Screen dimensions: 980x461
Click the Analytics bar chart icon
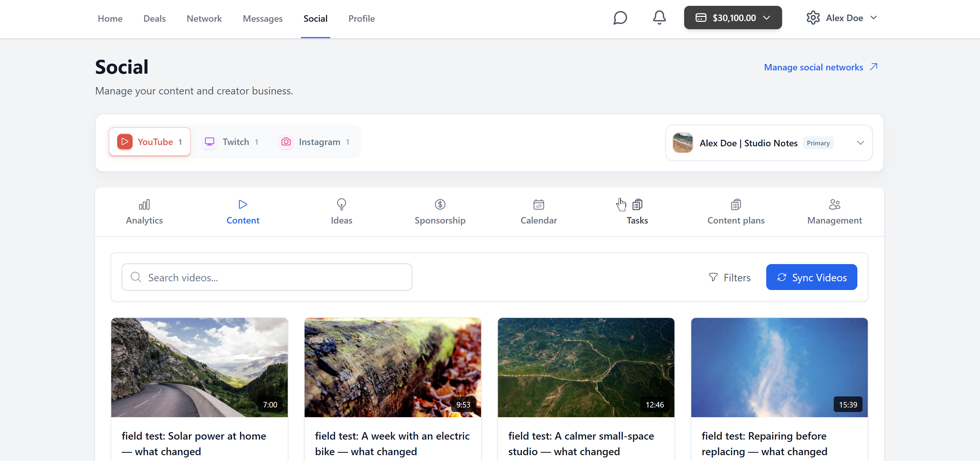point(144,205)
